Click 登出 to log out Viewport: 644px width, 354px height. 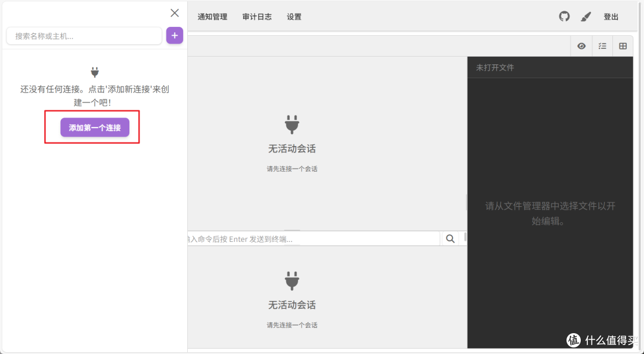point(611,17)
